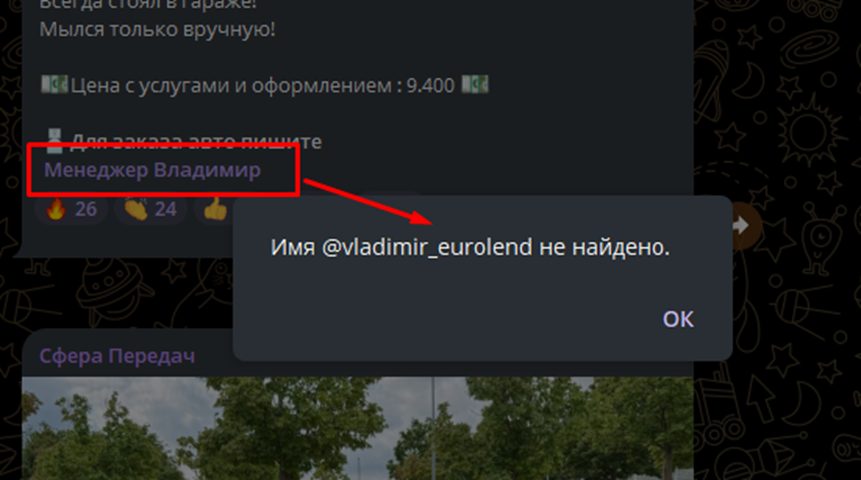The width and height of the screenshot is (861, 480).
Task: Click the Для заказа авто пишите text
Action: tap(196, 141)
